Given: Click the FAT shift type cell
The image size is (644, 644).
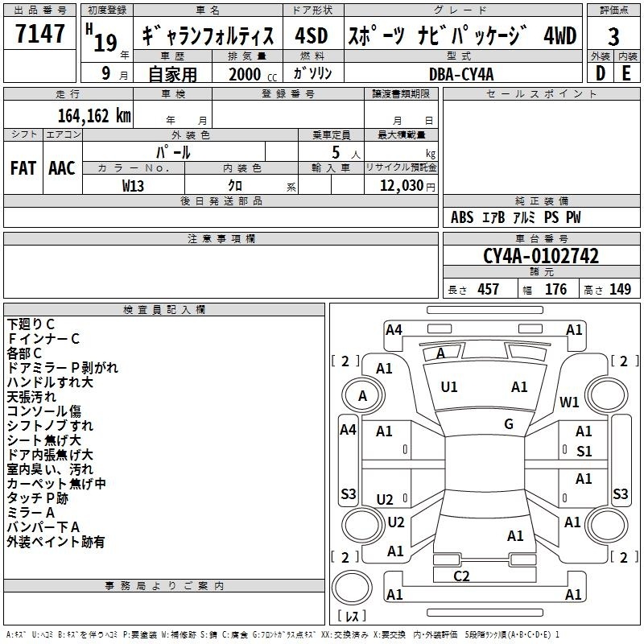Looking at the screenshot, I should [23, 168].
